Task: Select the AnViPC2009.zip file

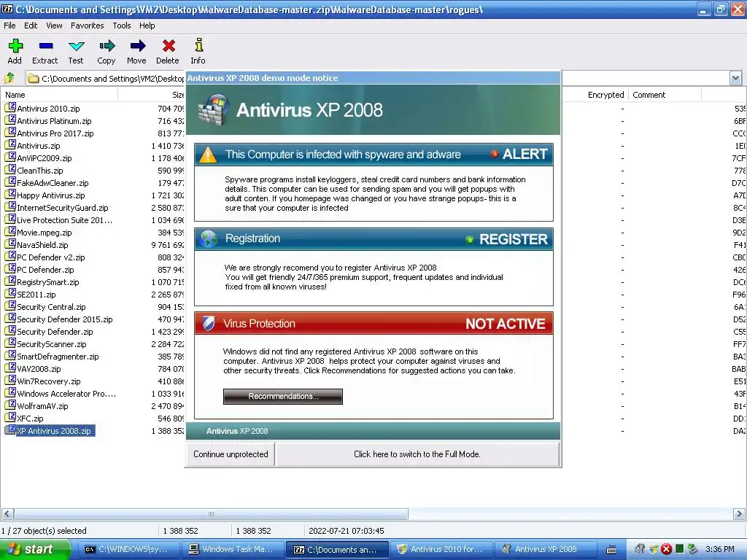Action: 44,158
